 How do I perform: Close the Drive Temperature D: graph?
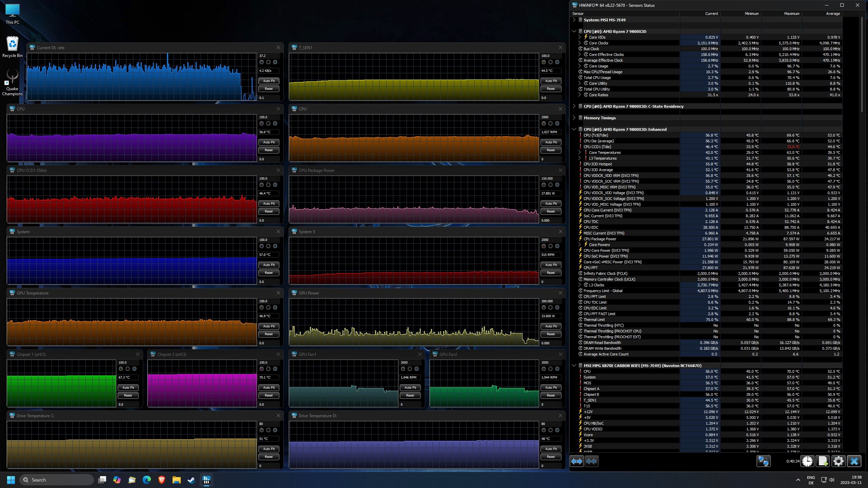(560, 415)
